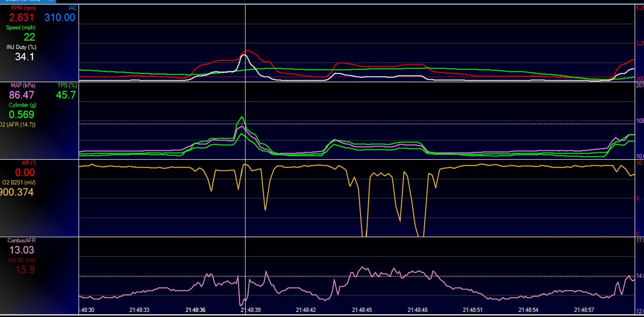Screen dimensions: 644x317
Task: Select the O2 (AFR (14.7)) channel label
Action: [18, 125]
